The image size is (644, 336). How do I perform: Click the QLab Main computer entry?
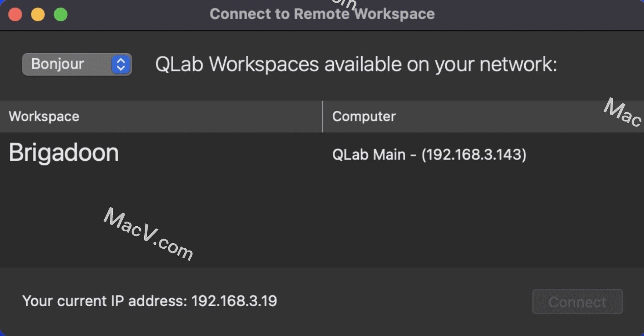[x=429, y=154]
